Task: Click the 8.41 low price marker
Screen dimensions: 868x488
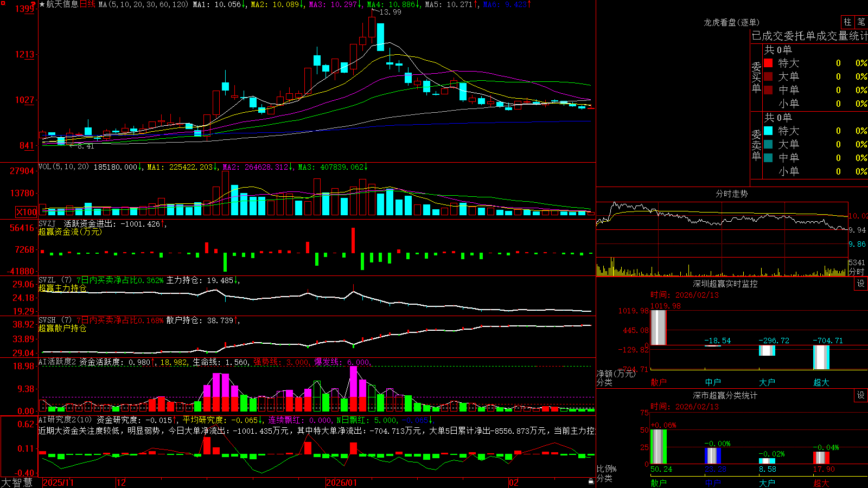Action: tap(86, 146)
